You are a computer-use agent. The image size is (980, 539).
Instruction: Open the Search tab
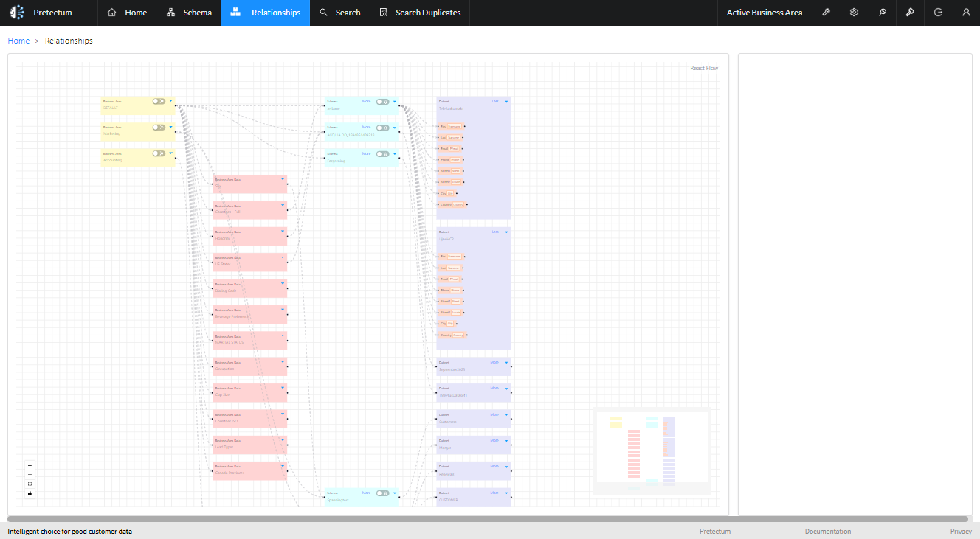coord(340,13)
